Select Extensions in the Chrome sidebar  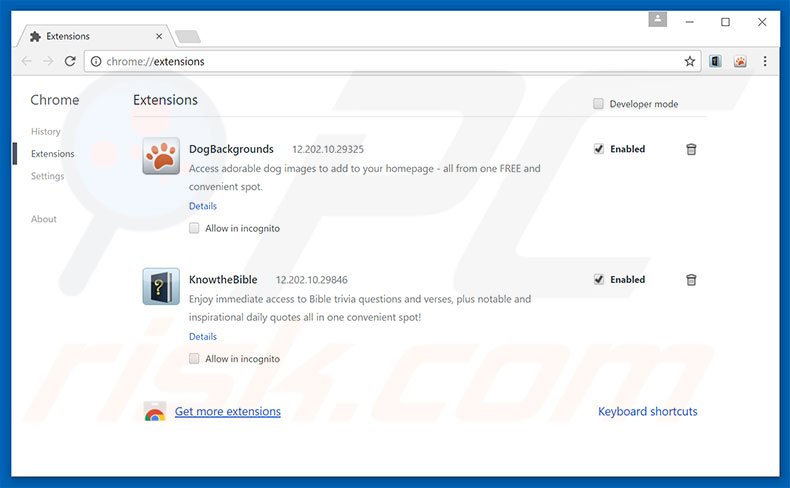(x=52, y=154)
